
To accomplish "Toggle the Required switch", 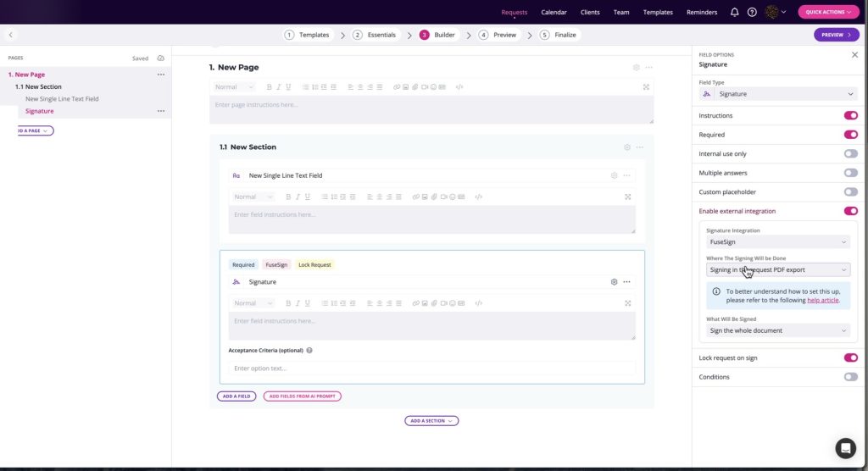I will (x=850, y=135).
